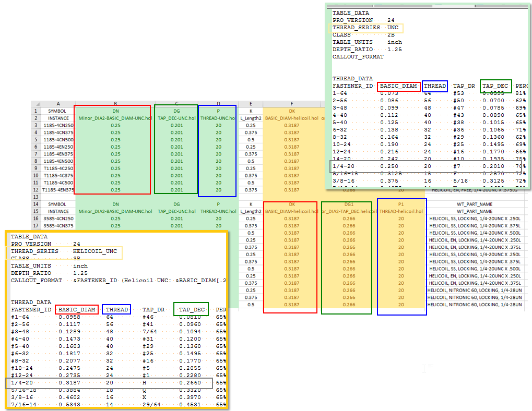The width and height of the screenshot is (532, 411).
Task: Click the DG cell in row 1
Action: 176,111
